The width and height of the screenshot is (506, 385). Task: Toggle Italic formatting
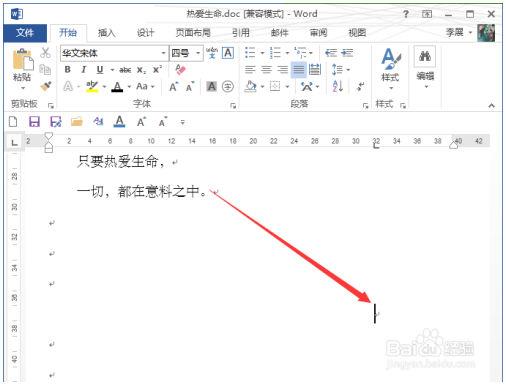click(x=84, y=70)
